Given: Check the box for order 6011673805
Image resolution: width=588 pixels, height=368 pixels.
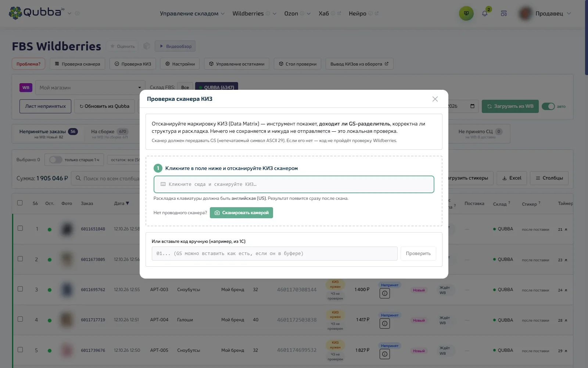Looking at the screenshot, I should click(x=20, y=259).
